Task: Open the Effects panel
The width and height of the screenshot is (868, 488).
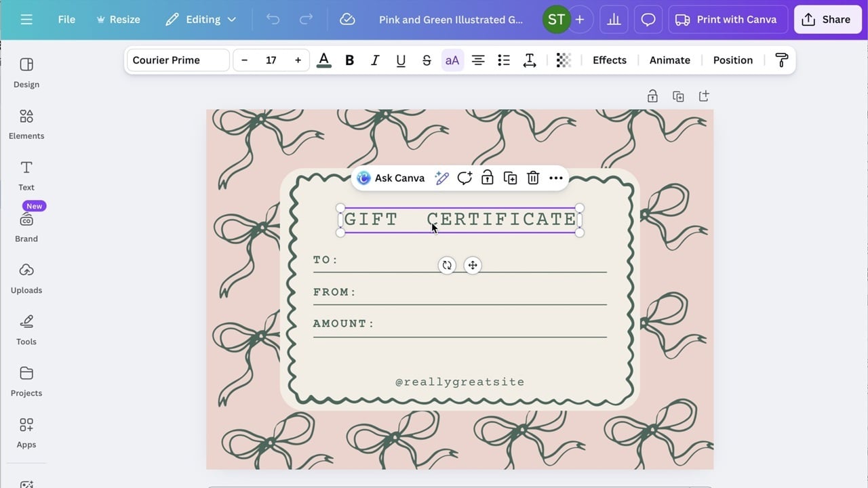Action: click(x=610, y=60)
